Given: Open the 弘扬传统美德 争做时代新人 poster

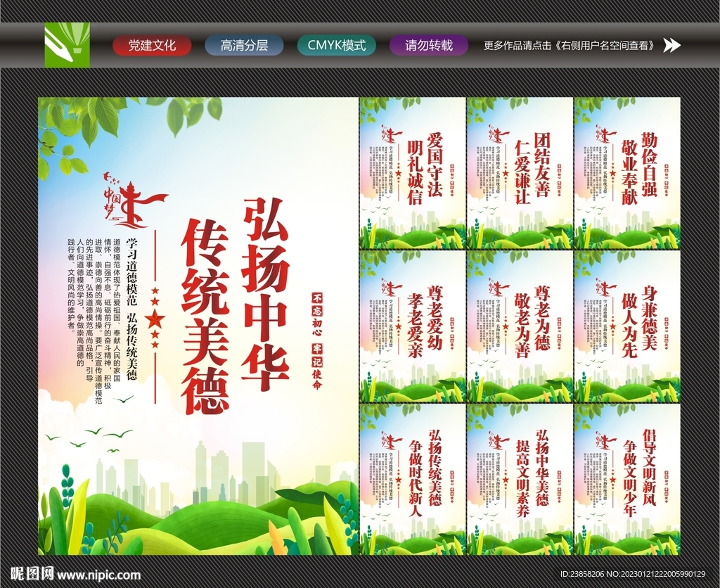Looking at the screenshot, I should (x=412, y=479).
